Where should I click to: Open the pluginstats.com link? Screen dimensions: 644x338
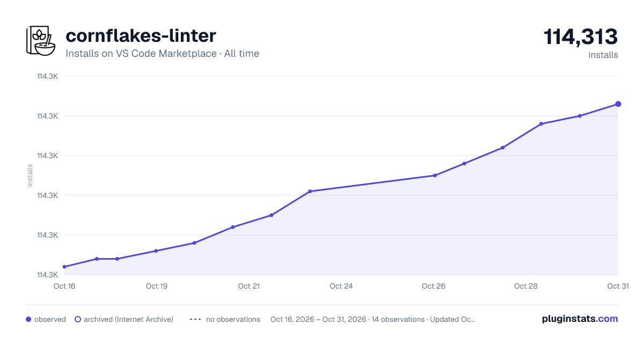(580, 319)
